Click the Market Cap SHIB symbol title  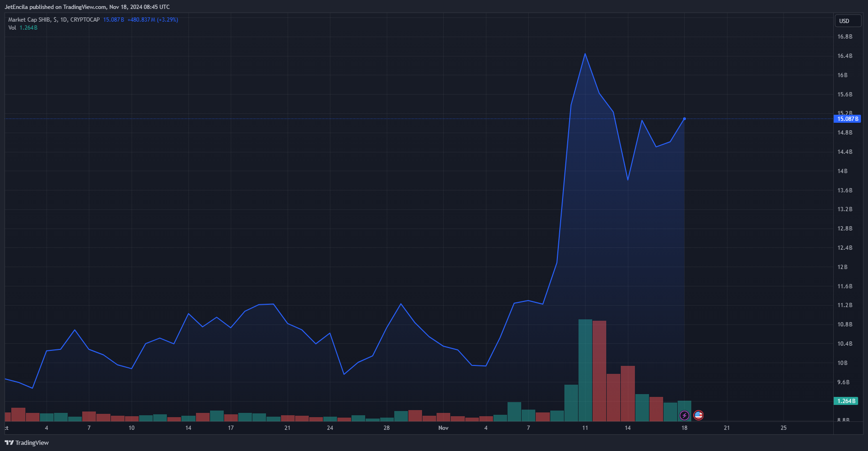point(54,20)
